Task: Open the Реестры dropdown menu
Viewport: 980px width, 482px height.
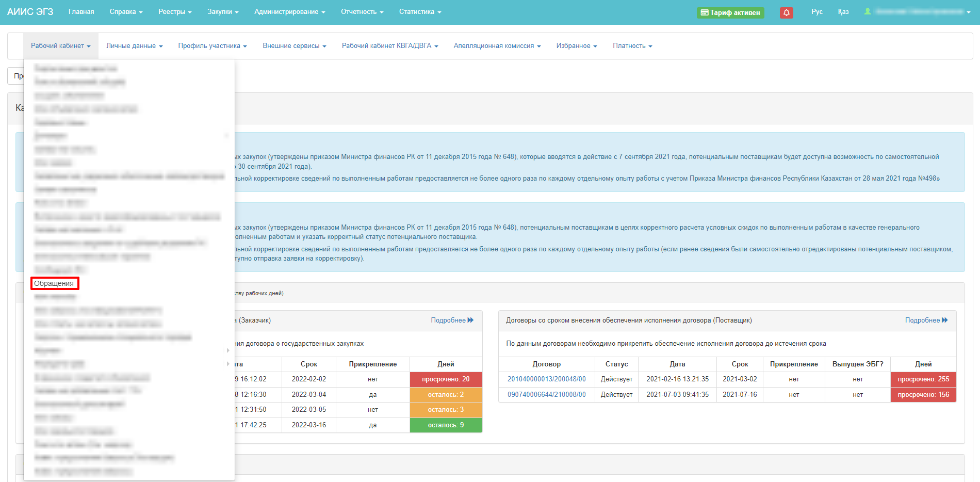Action: (175, 12)
